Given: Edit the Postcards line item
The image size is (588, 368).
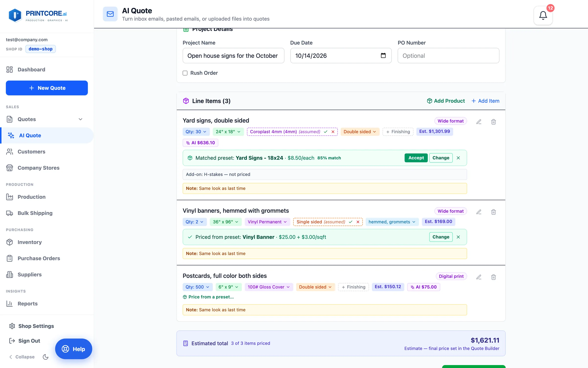Looking at the screenshot, I should tap(479, 277).
